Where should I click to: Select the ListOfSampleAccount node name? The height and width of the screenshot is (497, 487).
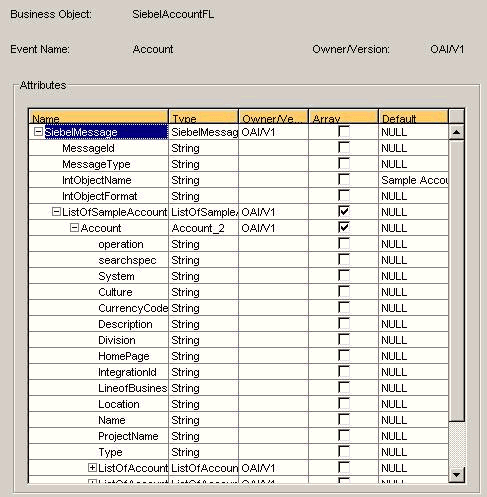114,212
